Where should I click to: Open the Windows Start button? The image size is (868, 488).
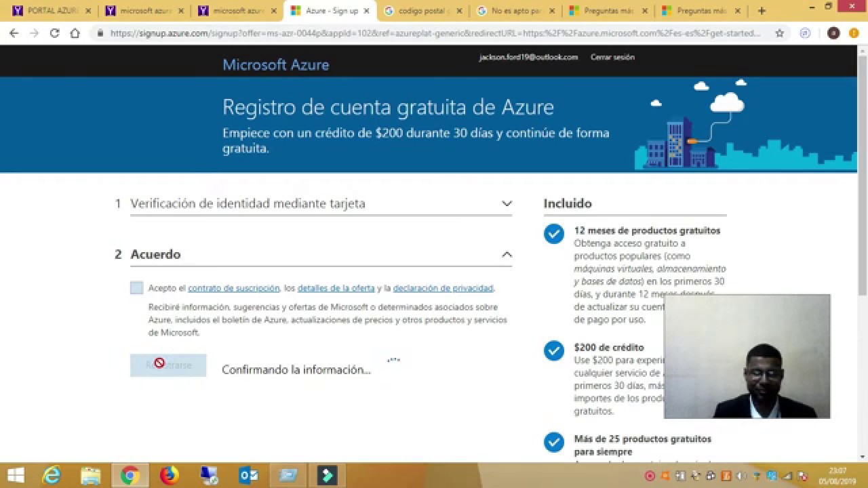pyautogui.click(x=16, y=475)
